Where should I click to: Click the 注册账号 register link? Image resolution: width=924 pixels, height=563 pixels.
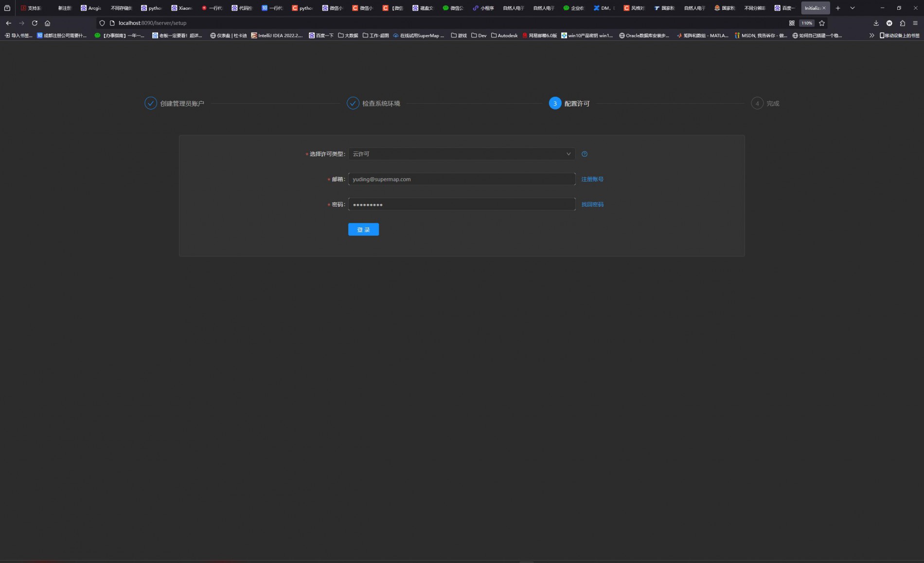[592, 179]
